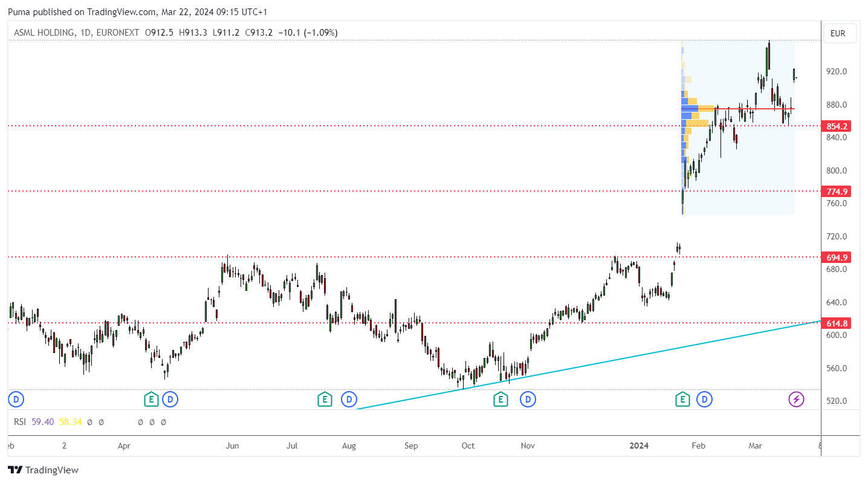Select the 854.2 price level label

click(x=838, y=126)
